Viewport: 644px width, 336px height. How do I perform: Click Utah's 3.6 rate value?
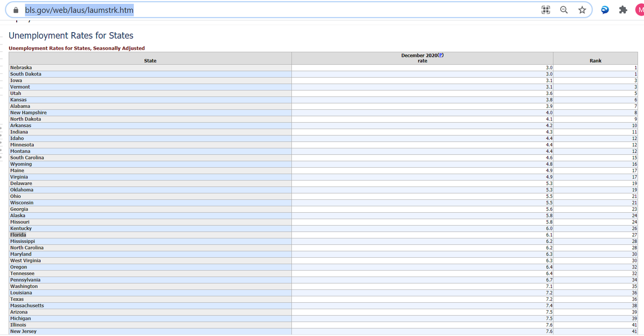(x=549, y=93)
